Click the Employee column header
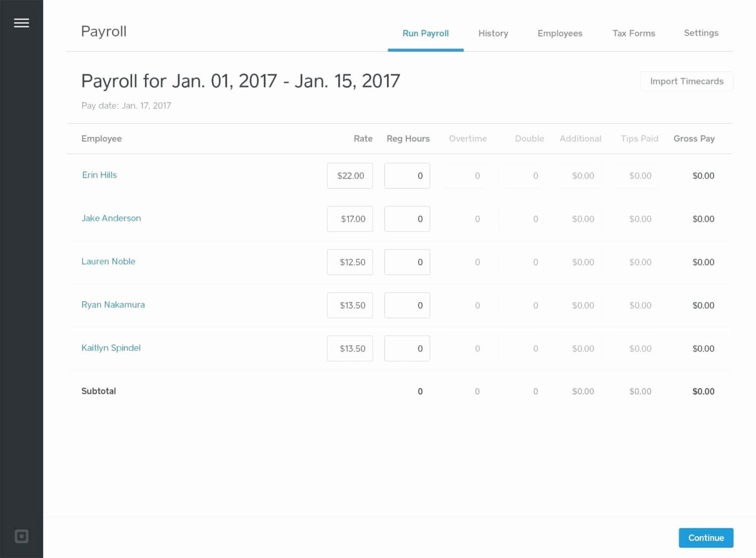Viewport: 756px width, 558px height. (101, 139)
